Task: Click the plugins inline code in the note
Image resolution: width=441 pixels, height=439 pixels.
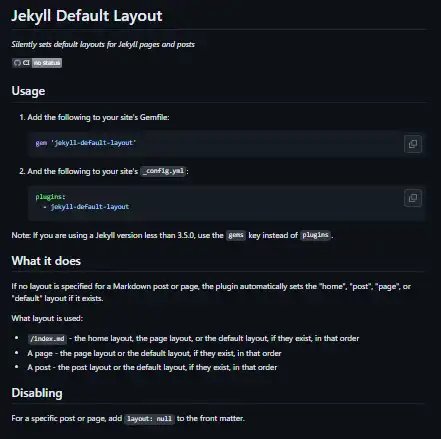Action: [315, 235]
